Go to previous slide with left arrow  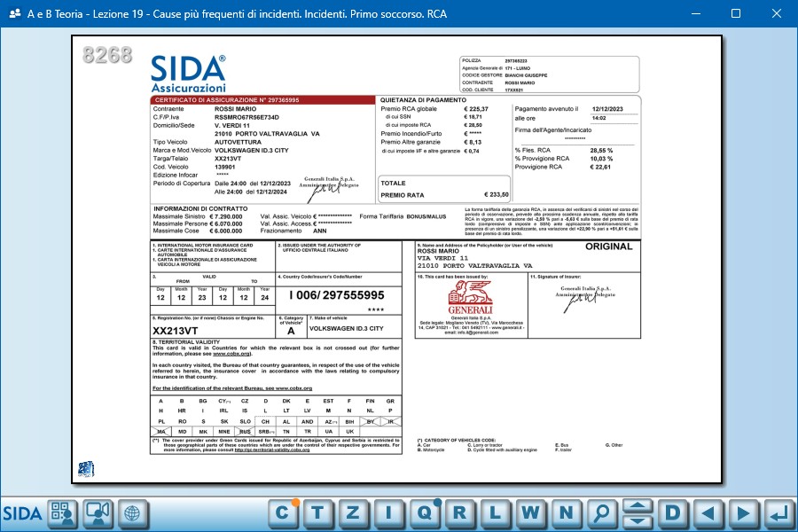[708, 512]
